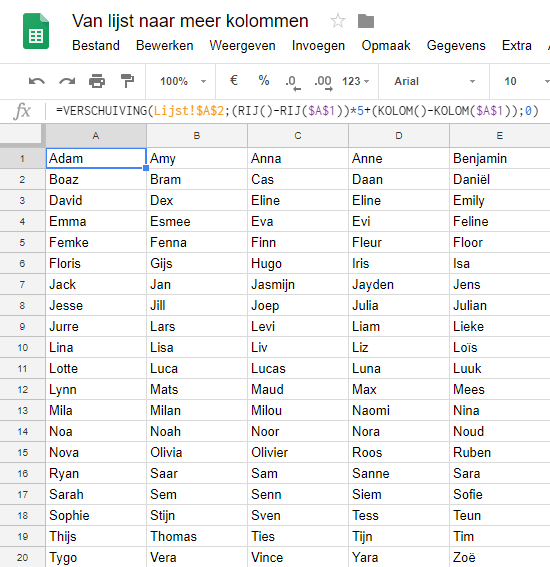Print the spreadsheet
The image size is (550, 567).
point(97,81)
